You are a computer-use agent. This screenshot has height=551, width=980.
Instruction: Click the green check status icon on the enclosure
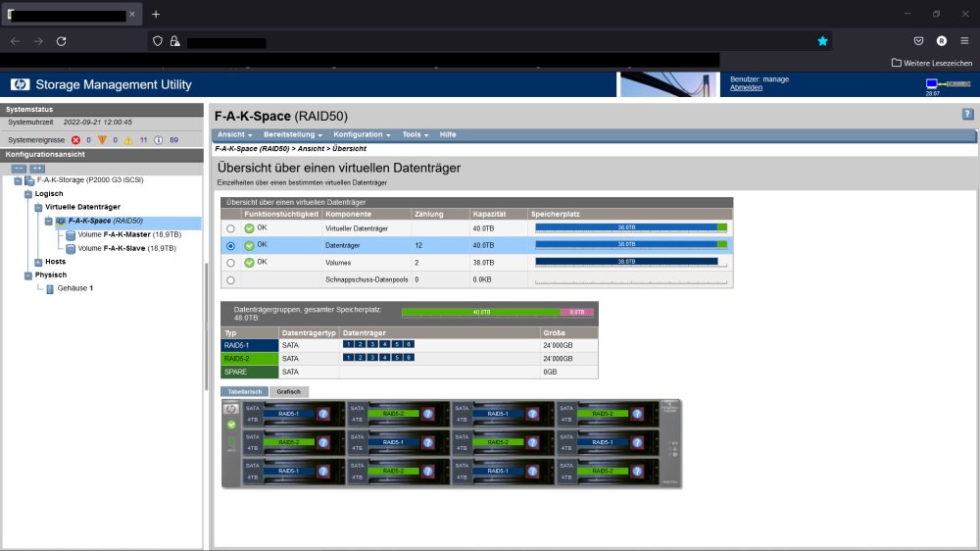(231, 425)
